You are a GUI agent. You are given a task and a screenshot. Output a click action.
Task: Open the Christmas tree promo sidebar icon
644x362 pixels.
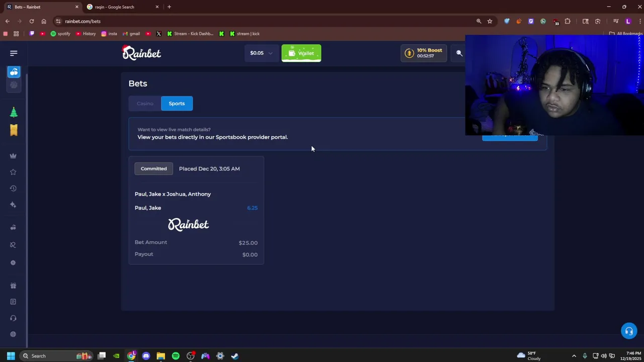pos(14,112)
